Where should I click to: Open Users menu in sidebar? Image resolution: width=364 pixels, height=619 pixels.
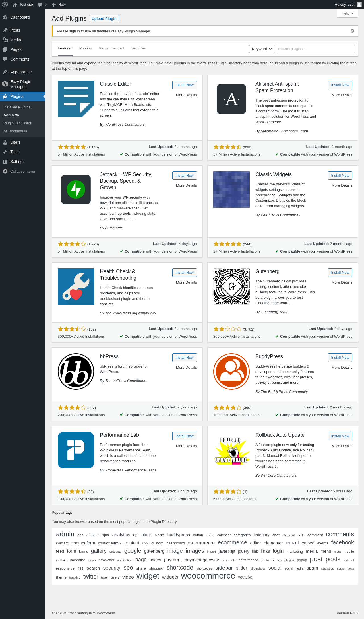pos(23,142)
